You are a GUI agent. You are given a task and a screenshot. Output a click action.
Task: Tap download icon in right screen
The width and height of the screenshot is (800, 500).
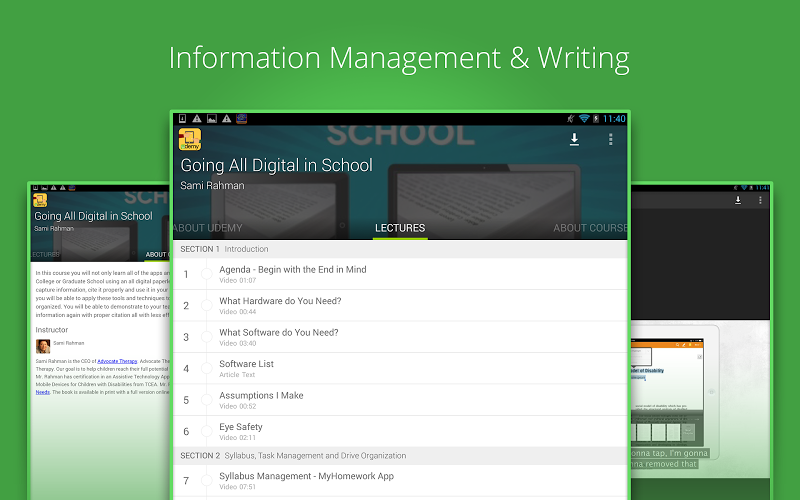738,201
